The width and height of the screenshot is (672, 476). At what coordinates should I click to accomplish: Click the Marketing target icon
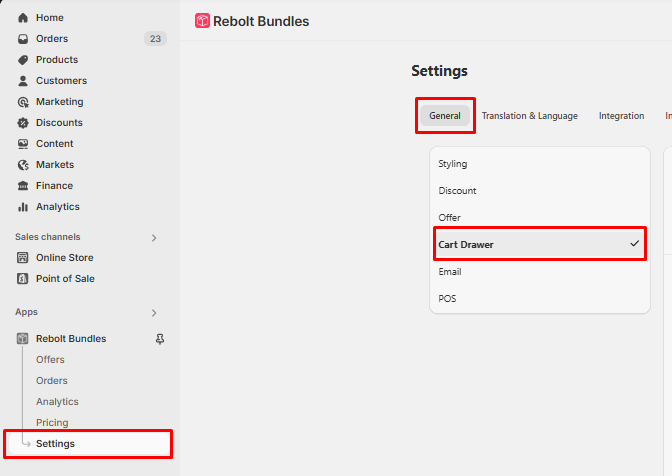click(x=23, y=102)
